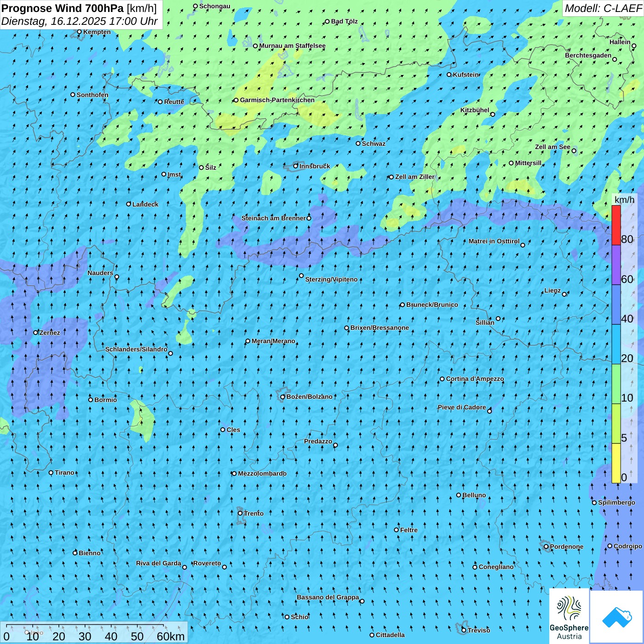Click the 'Steinach am Brenner' label

click(274, 218)
